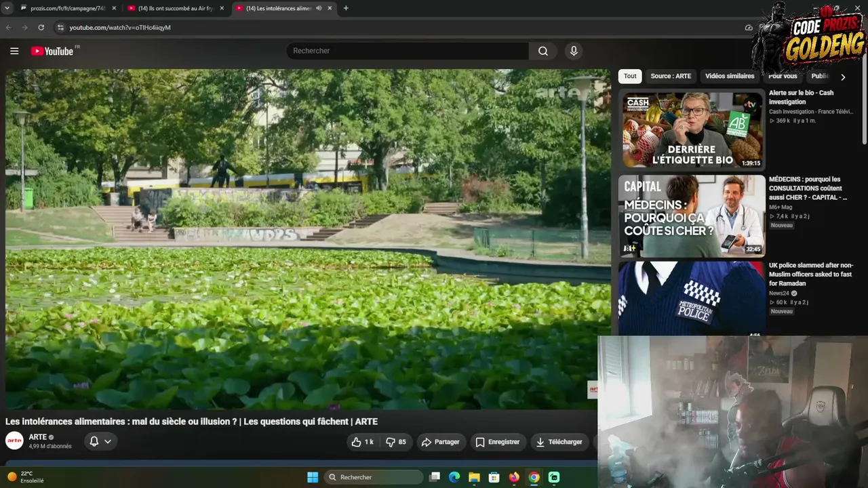Open the weather widget showing 22°C

pos(26,477)
